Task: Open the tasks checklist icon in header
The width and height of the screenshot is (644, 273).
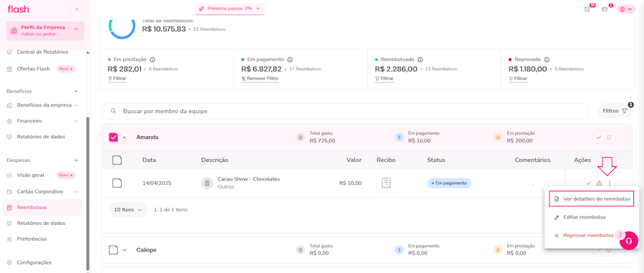Action: click(587, 9)
